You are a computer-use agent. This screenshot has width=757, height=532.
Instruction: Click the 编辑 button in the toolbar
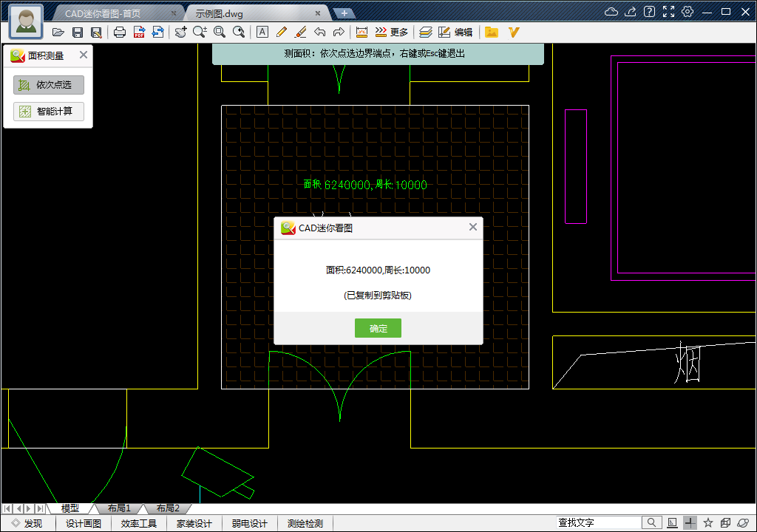455,32
